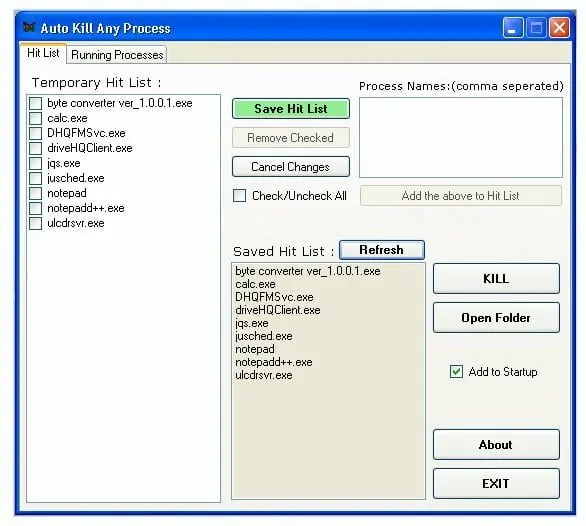
Task: Close the Auto Kill Any Process window
Action: 559,27
